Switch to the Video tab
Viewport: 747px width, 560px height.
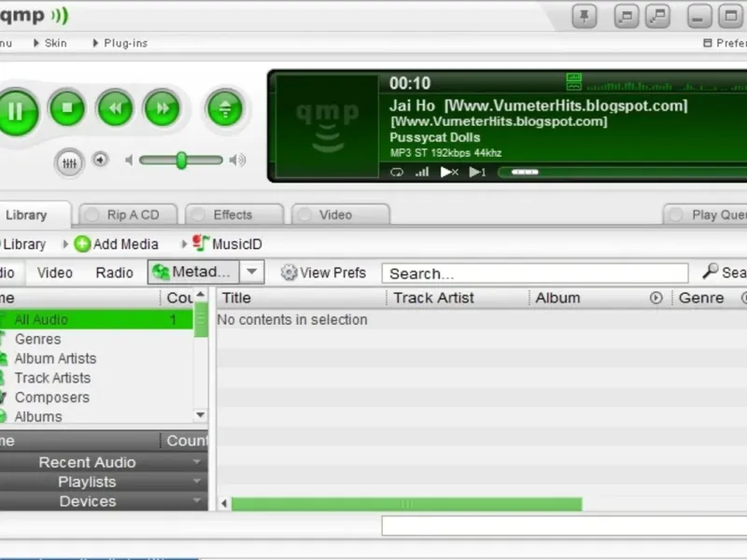click(341, 215)
